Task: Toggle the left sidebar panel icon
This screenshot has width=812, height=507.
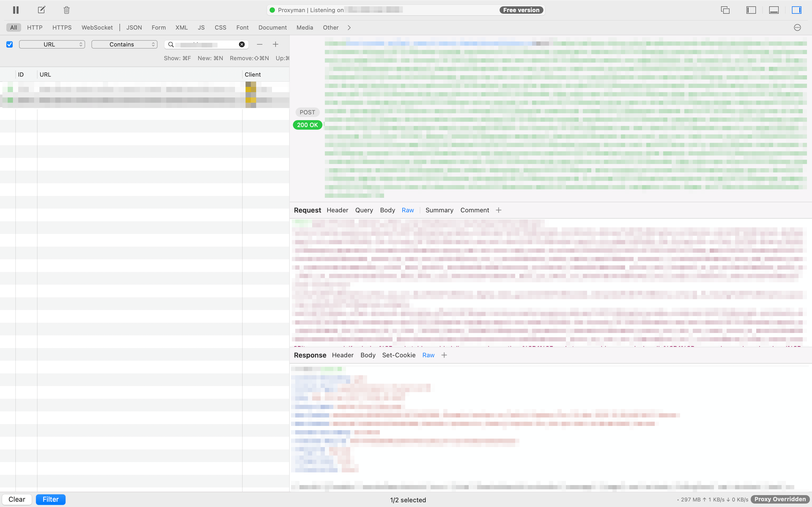Action: (751, 10)
